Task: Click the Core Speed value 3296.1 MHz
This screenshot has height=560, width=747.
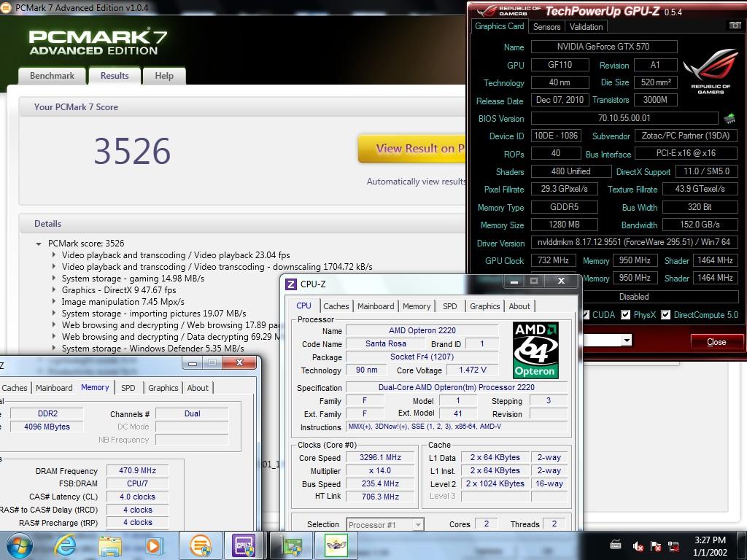Action: pos(380,457)
